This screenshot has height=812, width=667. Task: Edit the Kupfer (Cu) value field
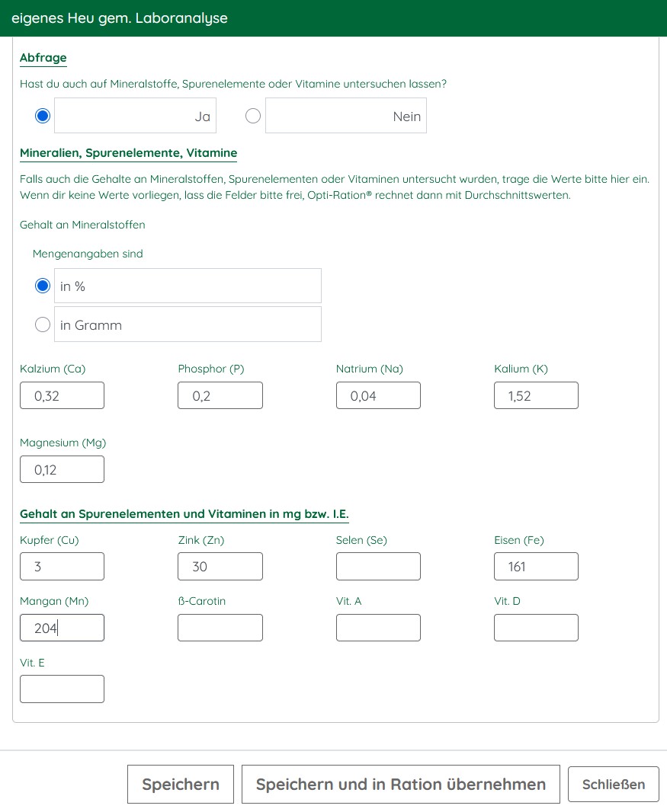62,566
